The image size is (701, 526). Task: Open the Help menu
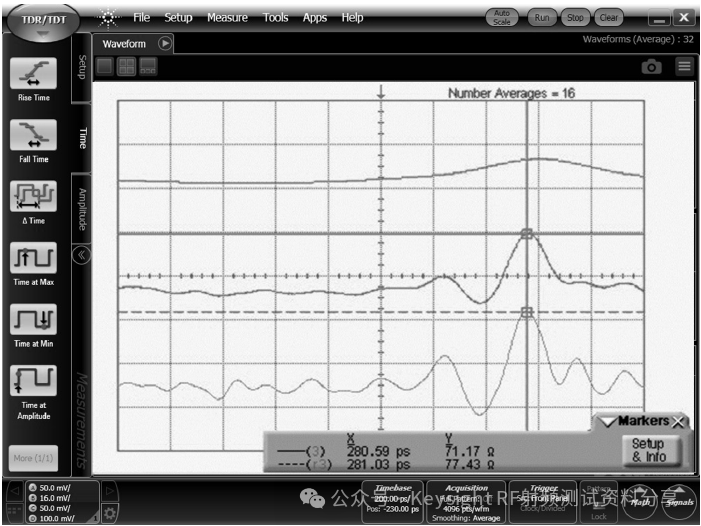click(352, 17)
